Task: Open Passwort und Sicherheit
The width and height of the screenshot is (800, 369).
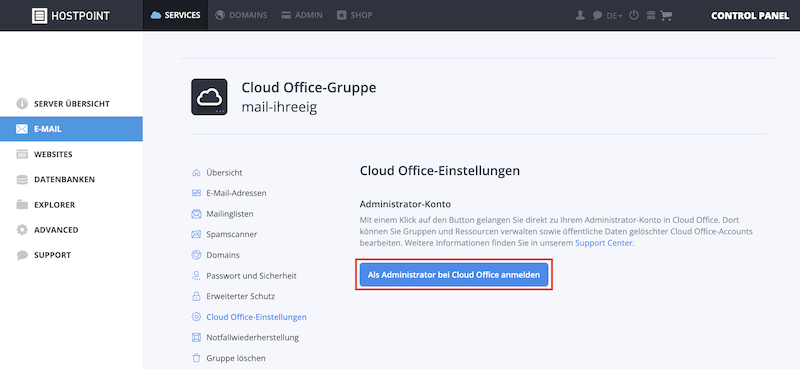Action: pos(252,276)
